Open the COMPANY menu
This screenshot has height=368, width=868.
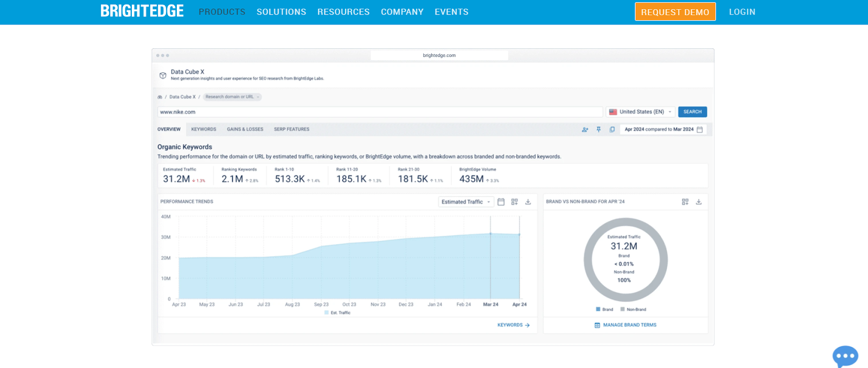402,12
